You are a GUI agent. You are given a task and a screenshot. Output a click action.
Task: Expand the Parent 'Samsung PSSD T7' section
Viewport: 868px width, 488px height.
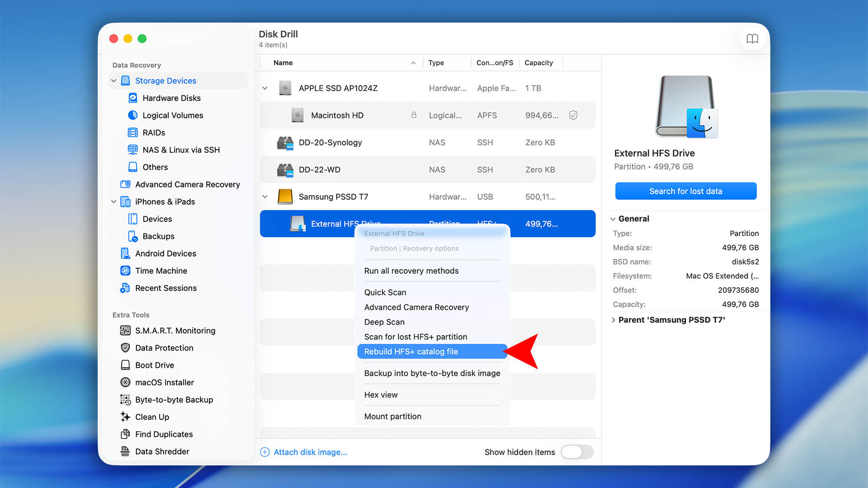click(613, 320)
